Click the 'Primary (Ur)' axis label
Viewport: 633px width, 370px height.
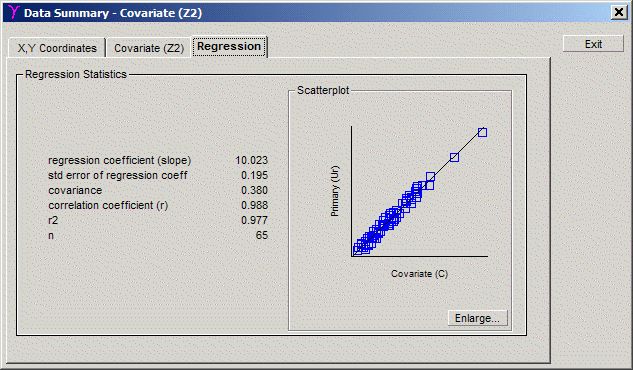point(335,191)
